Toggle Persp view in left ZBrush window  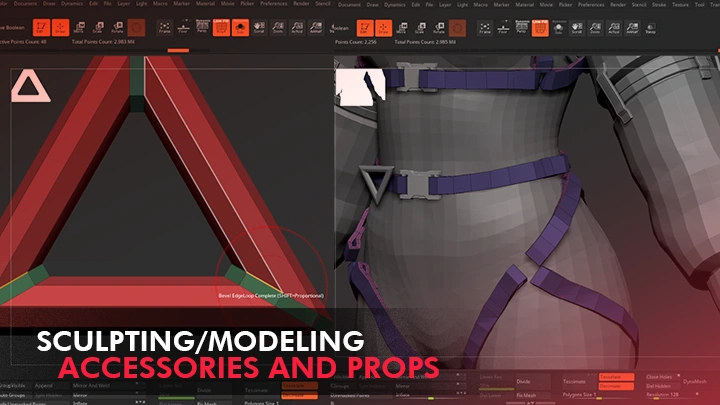tap(202, 27)
